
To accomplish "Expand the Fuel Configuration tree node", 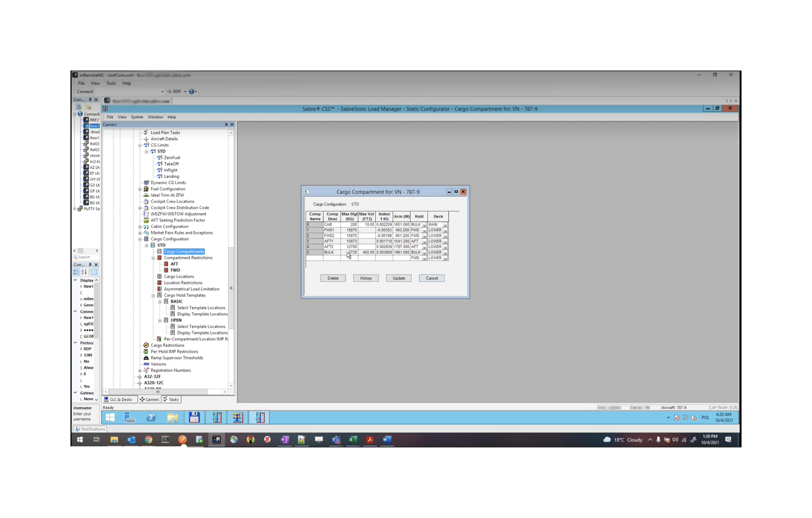I will [140, 189].
